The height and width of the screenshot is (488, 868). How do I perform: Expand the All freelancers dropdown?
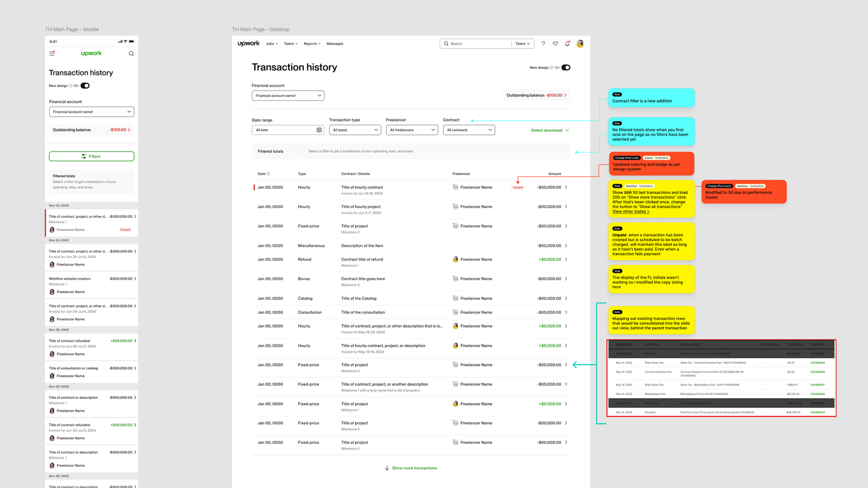click(412, 130)
